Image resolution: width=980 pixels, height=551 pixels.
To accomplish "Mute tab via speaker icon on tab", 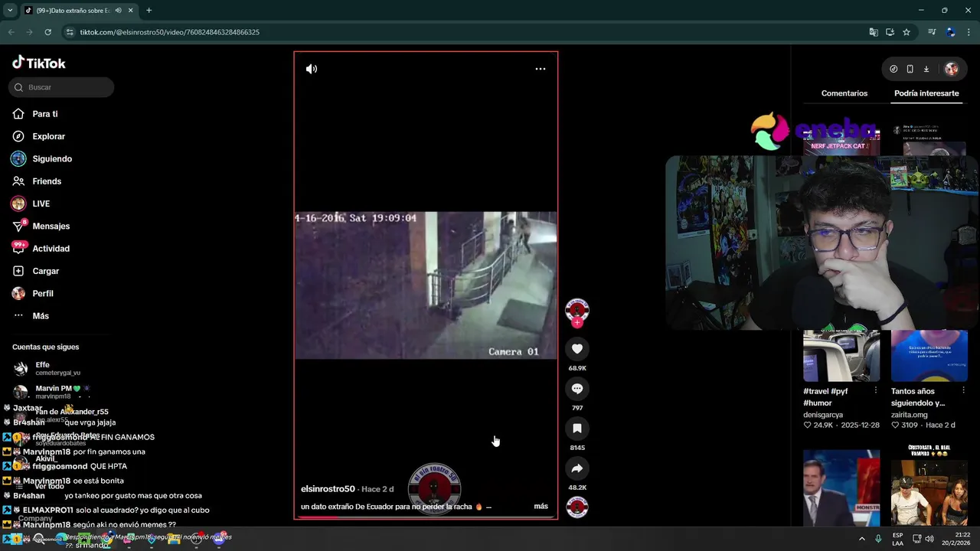I will click(x=119, y=11).
